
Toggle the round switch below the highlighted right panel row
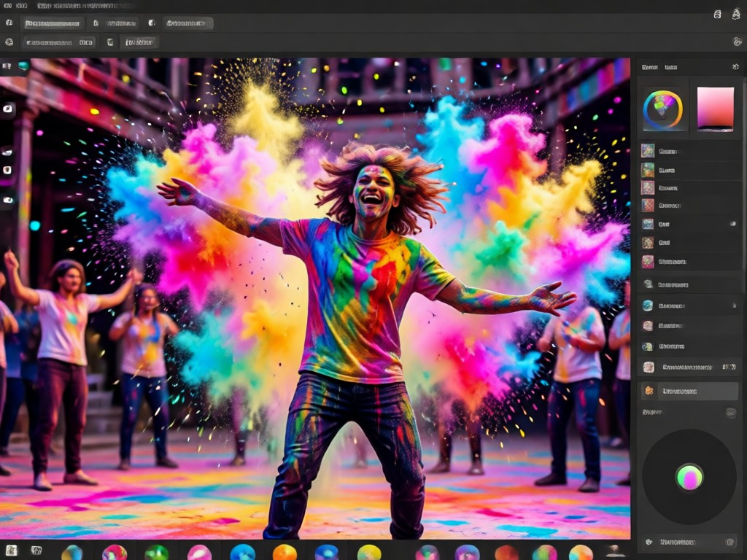click(x=731, y=413)
